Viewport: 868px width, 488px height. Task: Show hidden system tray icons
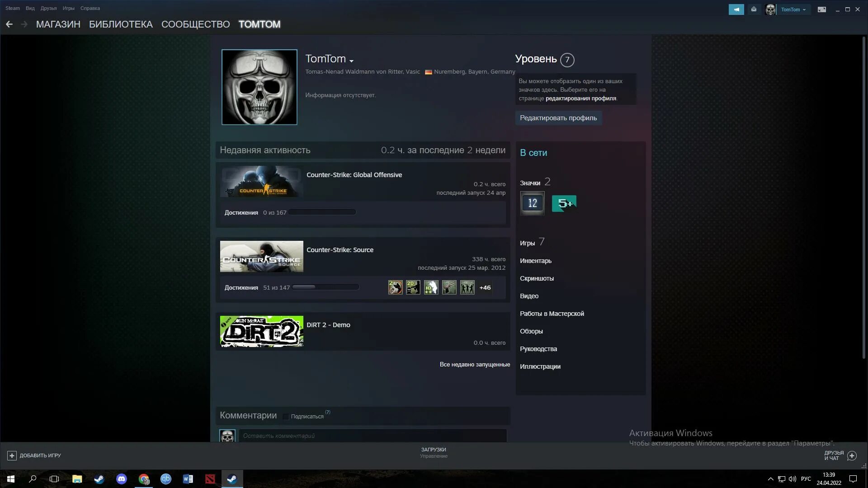770,479
